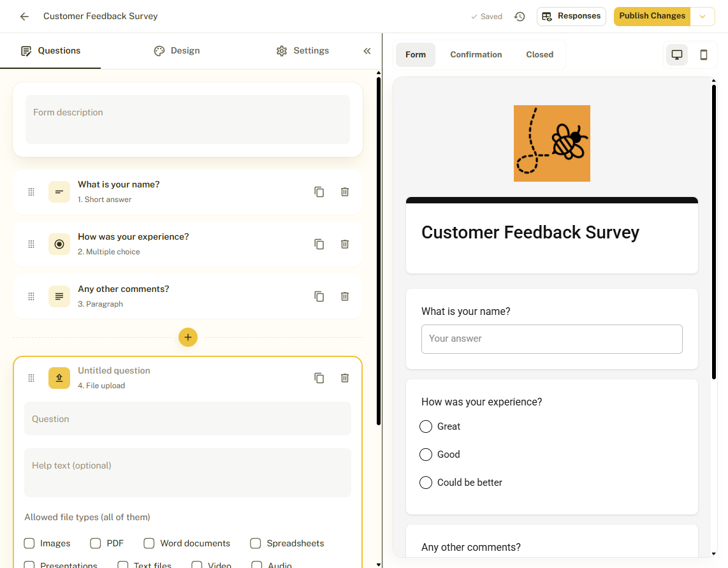
Task: Tick the Word documents checkbox
Action: point(149,543)
